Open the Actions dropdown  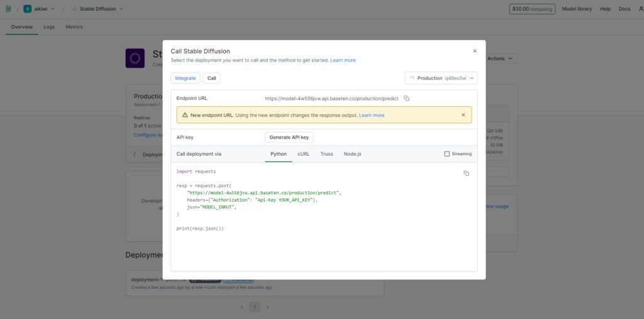pyautogui.click(x=500, y=58)
